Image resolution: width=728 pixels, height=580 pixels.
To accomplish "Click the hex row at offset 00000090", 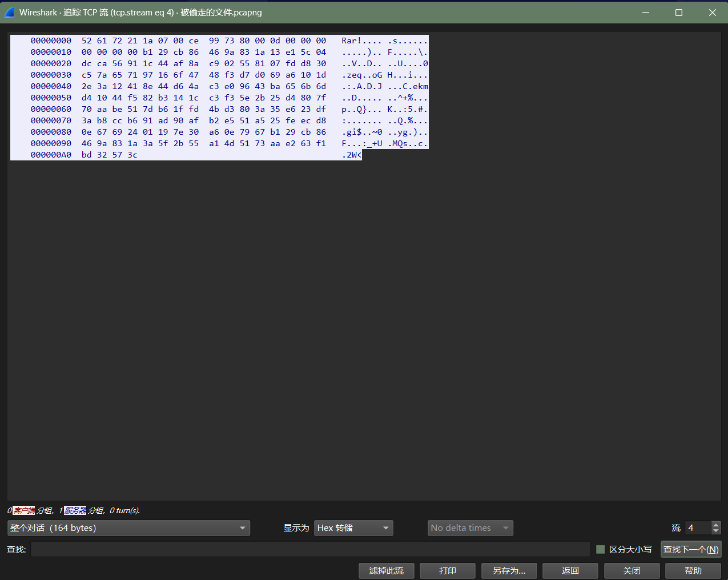I will (x=219, y=143).
